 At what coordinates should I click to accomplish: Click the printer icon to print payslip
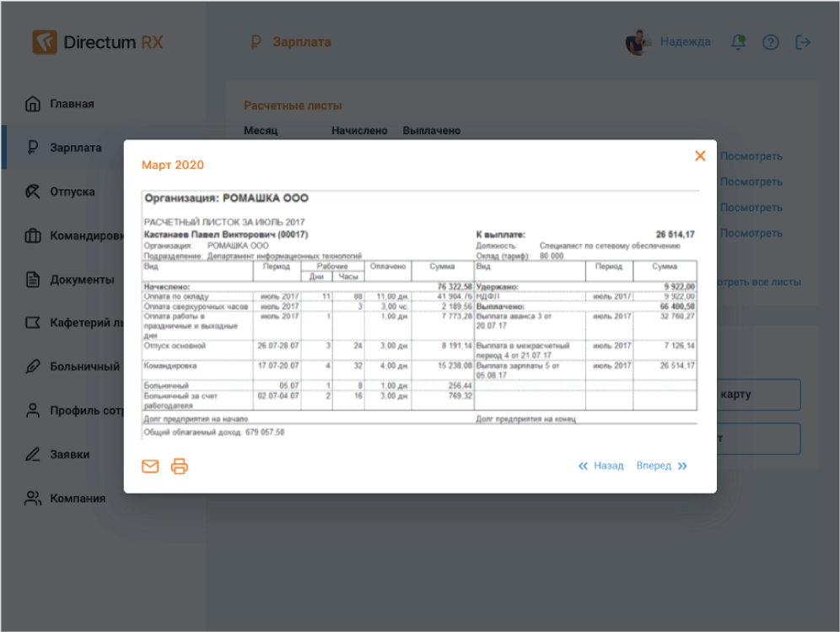pyautogui.click(x=180, y=466)
